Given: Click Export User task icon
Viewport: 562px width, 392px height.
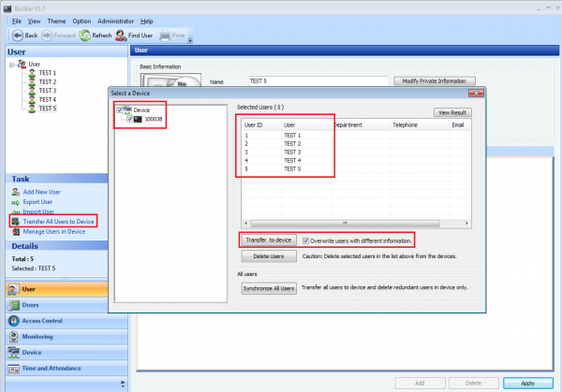Looking at the screenshot, I should click(x=15, y=201).
